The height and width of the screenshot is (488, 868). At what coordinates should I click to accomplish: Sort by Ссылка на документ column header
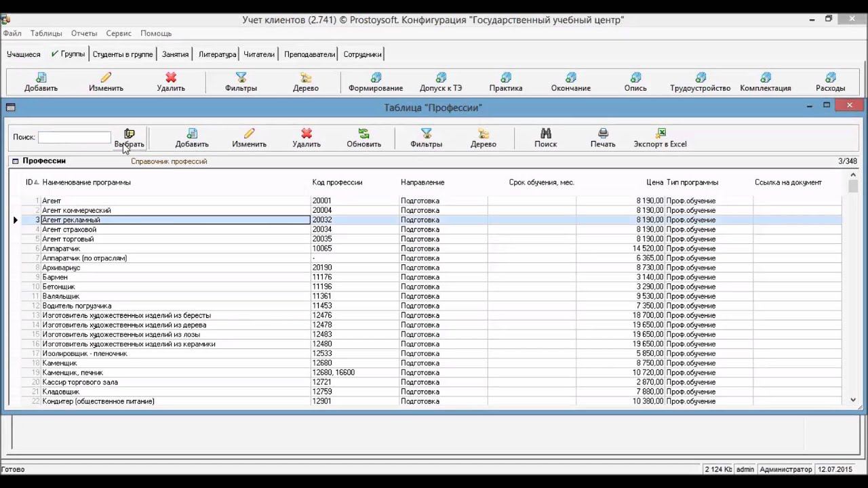[x=788, y=182]
